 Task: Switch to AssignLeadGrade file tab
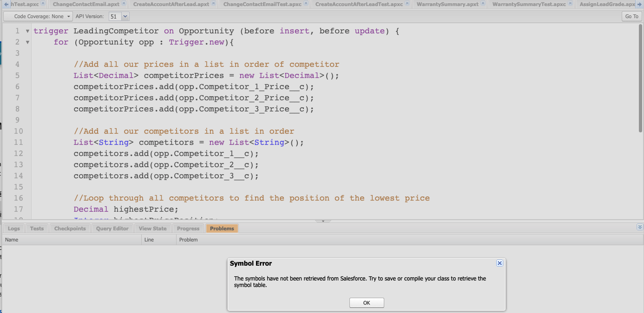pos(607,4)
